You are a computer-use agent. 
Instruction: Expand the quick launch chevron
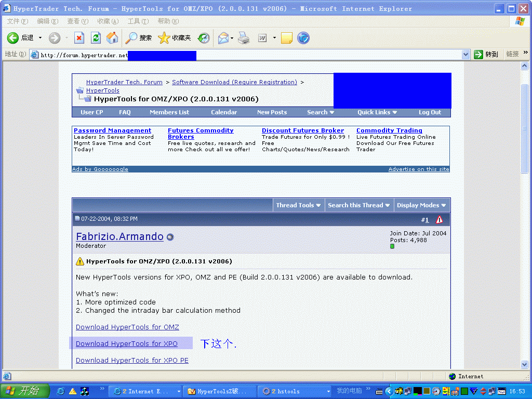(102, 389)
